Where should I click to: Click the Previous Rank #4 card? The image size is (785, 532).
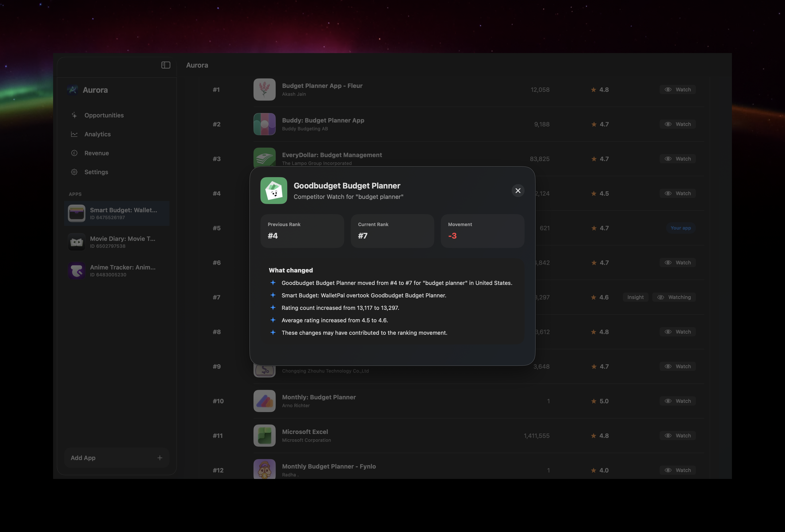pyautogui.click(x=302, y=231)
